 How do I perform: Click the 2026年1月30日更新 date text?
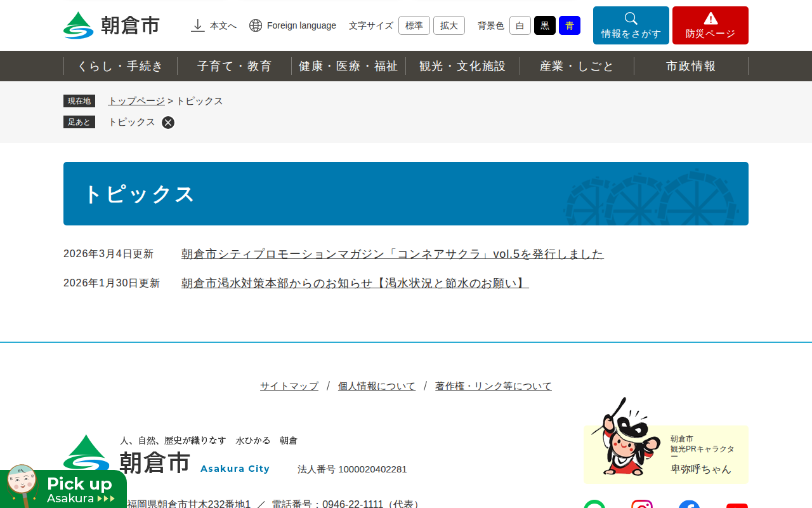112,283
